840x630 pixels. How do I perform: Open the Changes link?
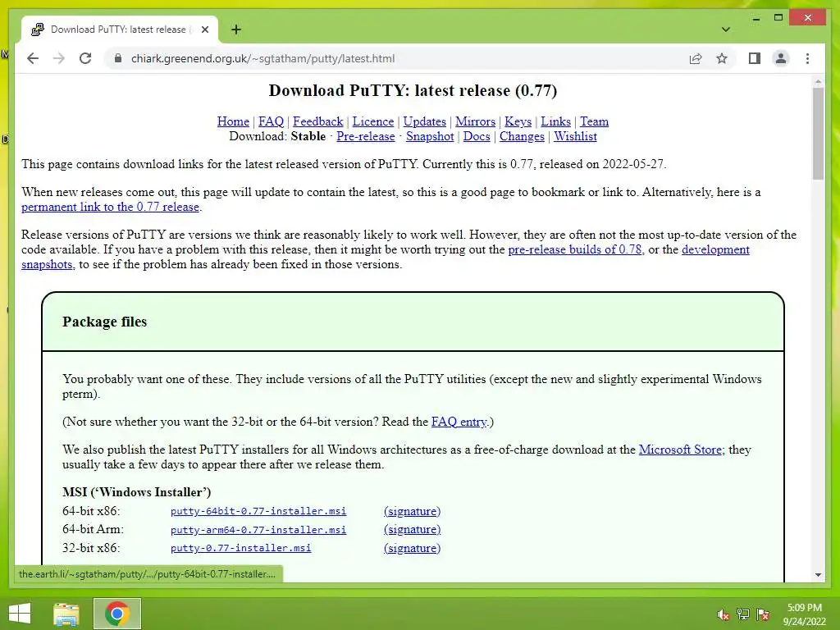coord(522,137)
